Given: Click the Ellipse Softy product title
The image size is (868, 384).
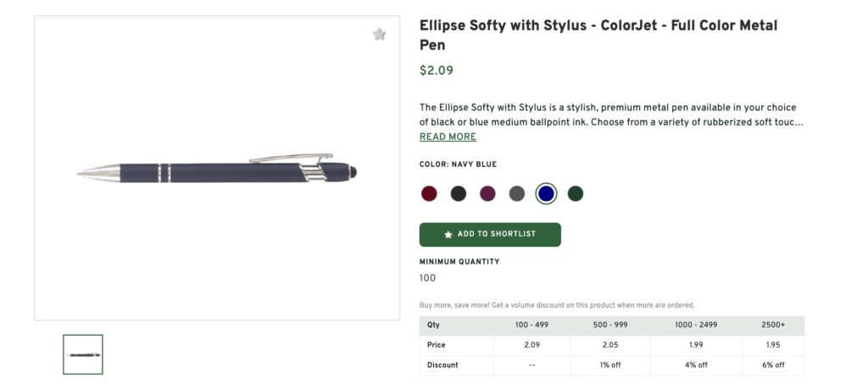Looking at the screenshot, I should point(598,35).
